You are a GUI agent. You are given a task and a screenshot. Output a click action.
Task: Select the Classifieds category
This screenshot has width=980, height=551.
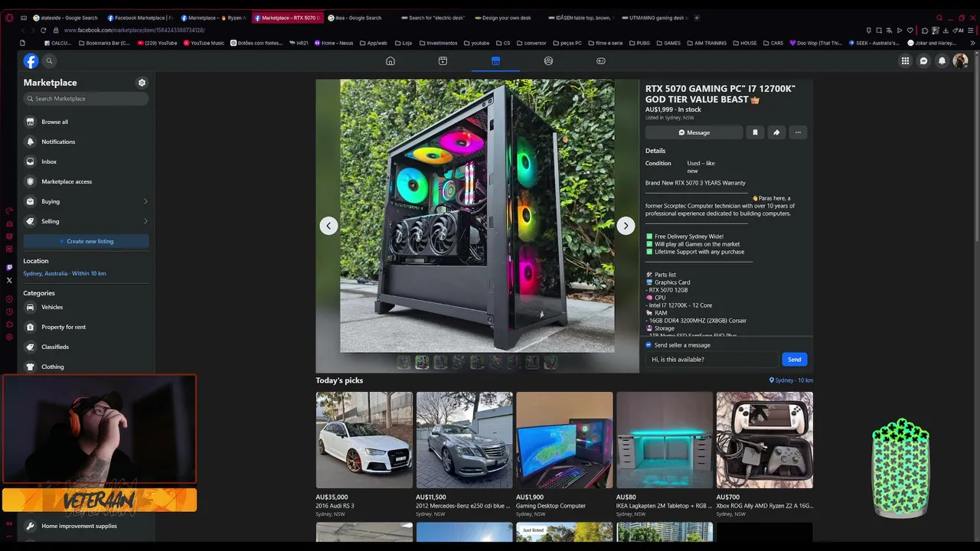pyautogui.click(x=86, y=347)
